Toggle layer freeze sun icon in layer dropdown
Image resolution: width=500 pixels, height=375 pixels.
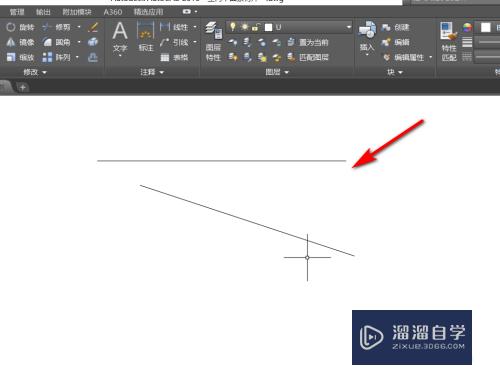tap(245, 27)
